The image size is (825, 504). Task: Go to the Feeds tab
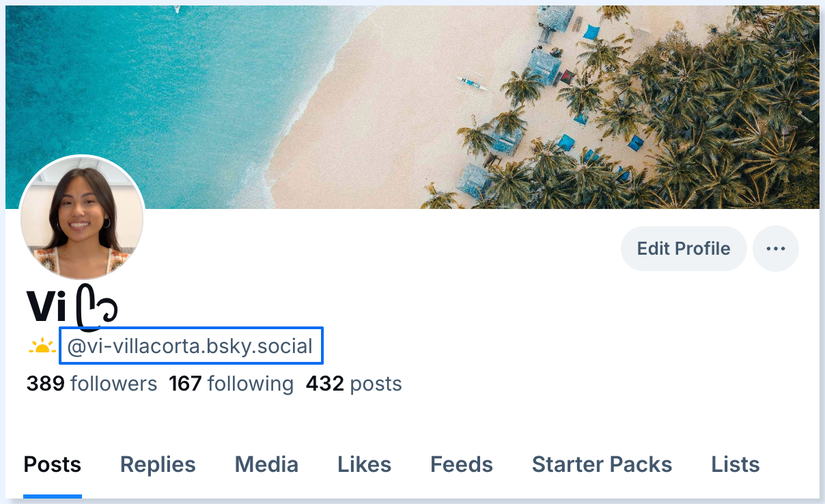point(461,465)
